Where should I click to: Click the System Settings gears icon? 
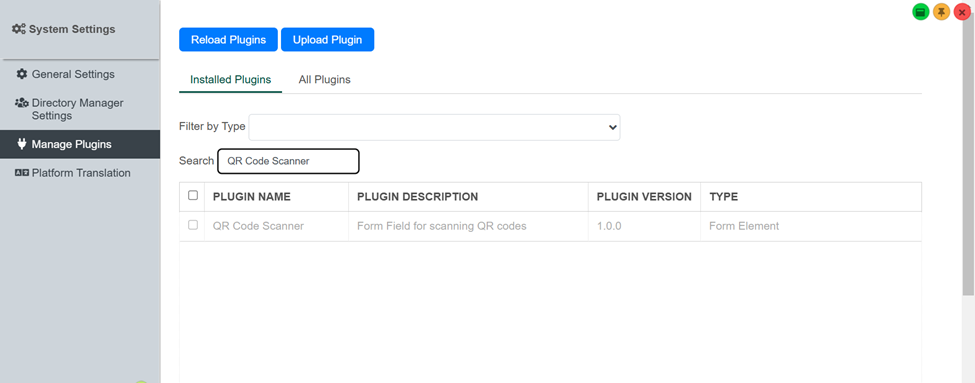[x=19, y=29]
